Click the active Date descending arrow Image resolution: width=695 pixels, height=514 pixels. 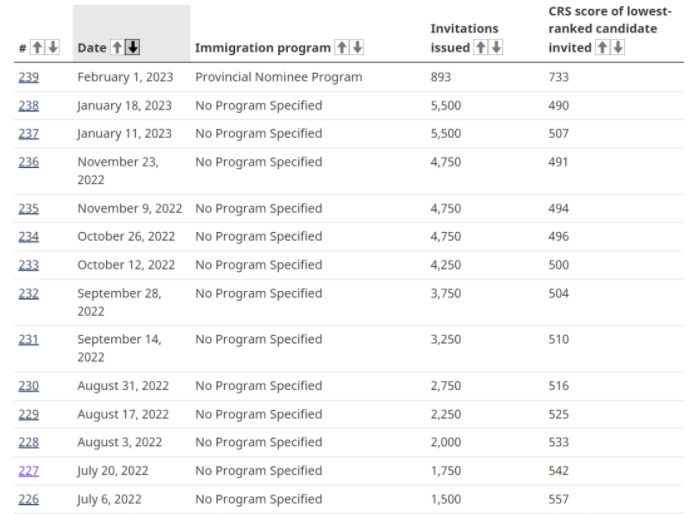[133, 47]
